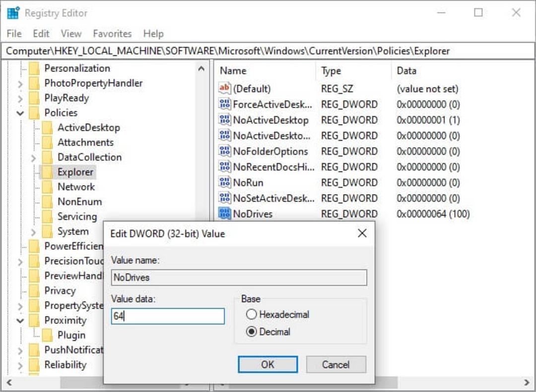Expand the PhotoPropertyHandler key
Image resolution: width=536 pixels, height=392 pixels.
(x=20, y=84)
